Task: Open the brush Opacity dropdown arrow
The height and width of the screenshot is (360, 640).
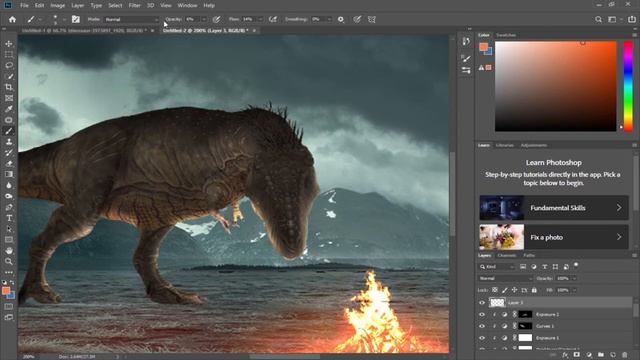Action: (204, 19)
